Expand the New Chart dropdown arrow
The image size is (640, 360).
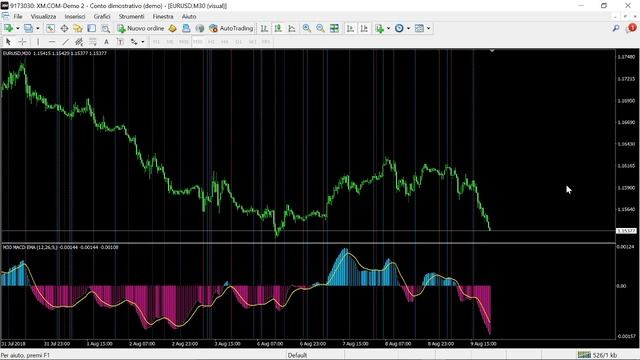tap(18, 28)
